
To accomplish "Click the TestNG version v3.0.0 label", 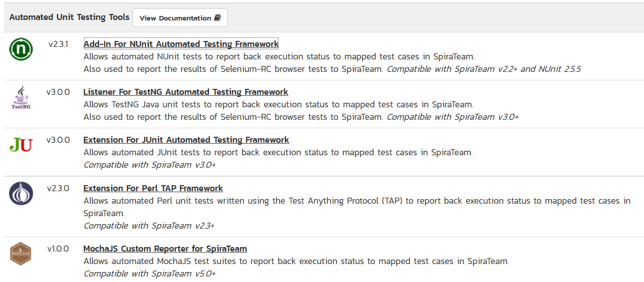I will [58, 92].
